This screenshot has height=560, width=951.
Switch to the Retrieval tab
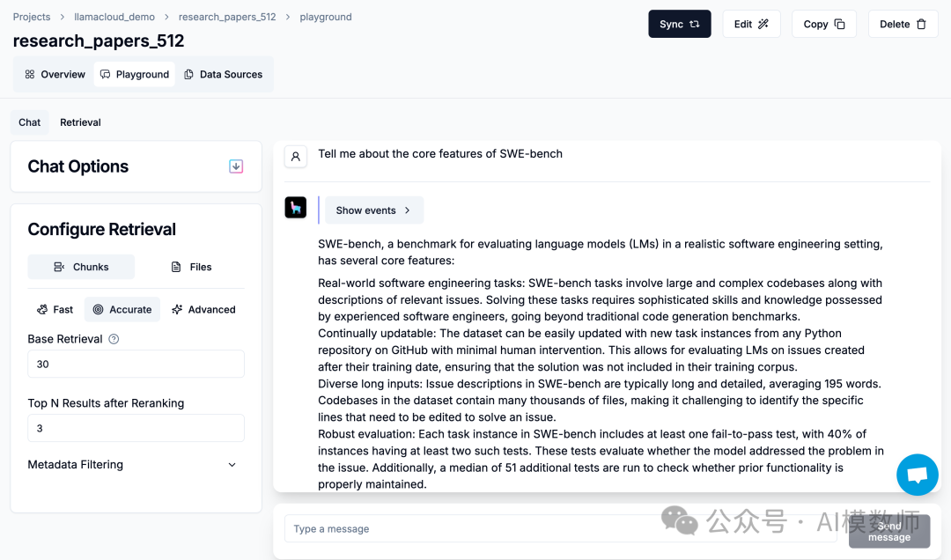pyautogui.click(x=80, y=122)
